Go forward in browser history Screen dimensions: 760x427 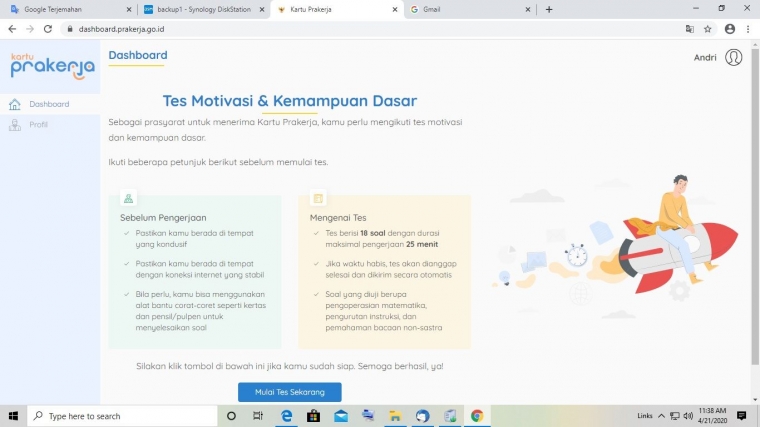30,29
